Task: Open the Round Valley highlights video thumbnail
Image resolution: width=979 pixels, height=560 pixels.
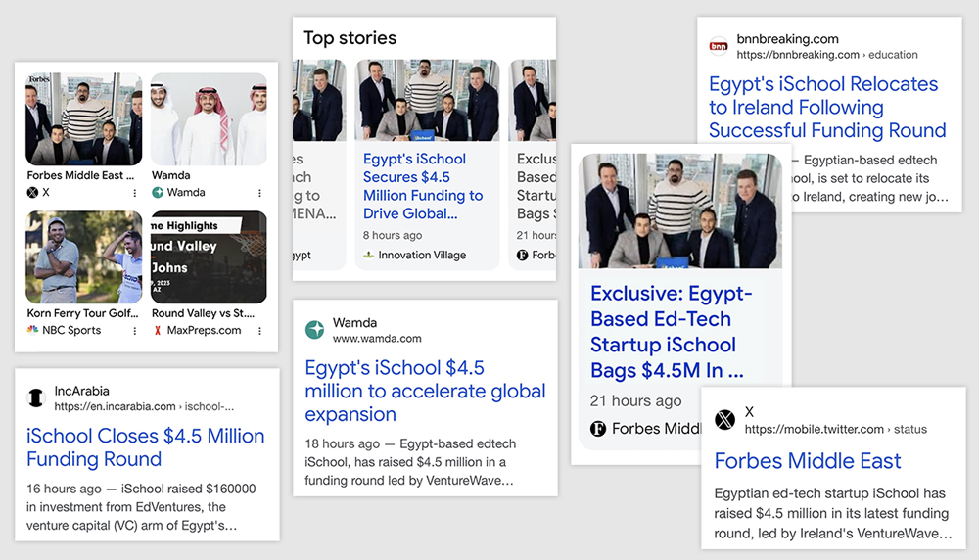Action: (x=209, y=257)
